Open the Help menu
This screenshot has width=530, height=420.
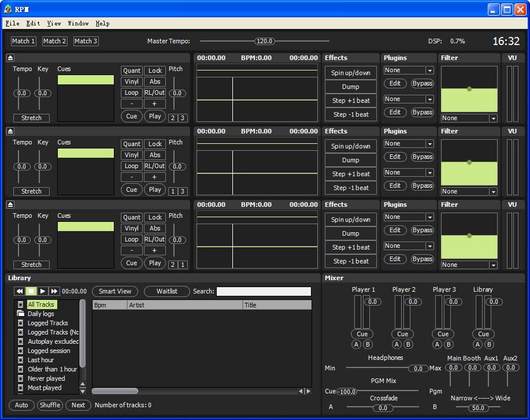(102, 23)
